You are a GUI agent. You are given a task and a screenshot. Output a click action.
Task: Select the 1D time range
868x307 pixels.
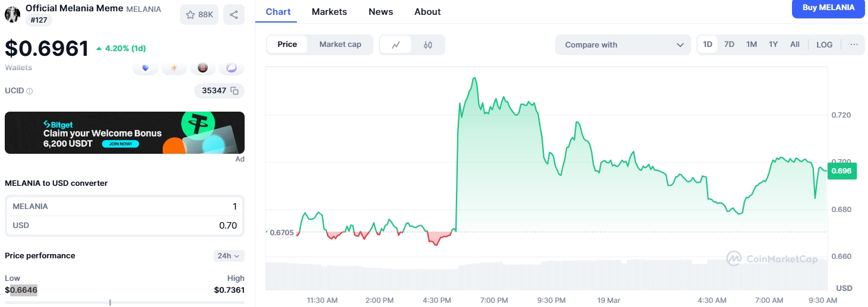(708, 45)
